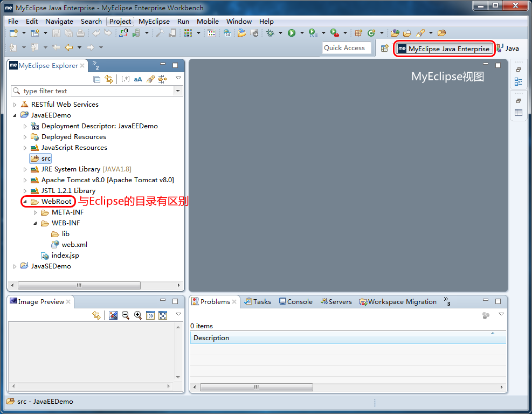Viewport: 532px width, 414px height.
Task: Toggle Link with Selection in Image Preview
Action: point(96,315)
